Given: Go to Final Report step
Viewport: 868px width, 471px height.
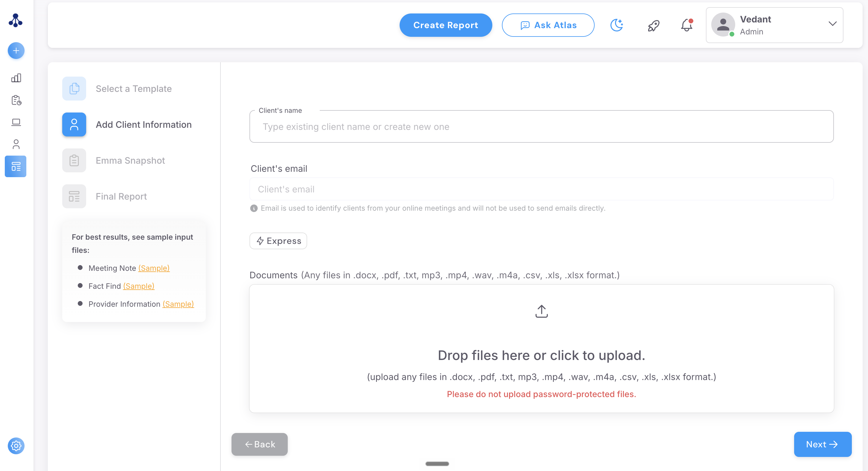Looking at the screenshot, I should (x=121, y=196).
